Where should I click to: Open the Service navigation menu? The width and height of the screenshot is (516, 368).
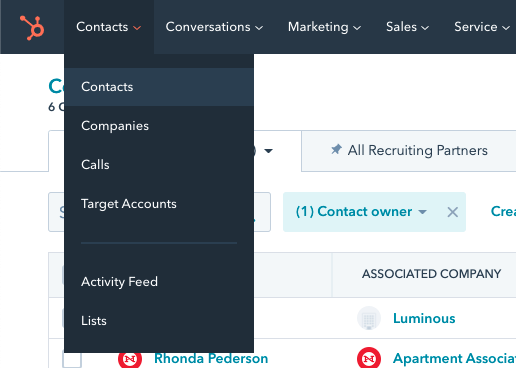click(482, 27)
